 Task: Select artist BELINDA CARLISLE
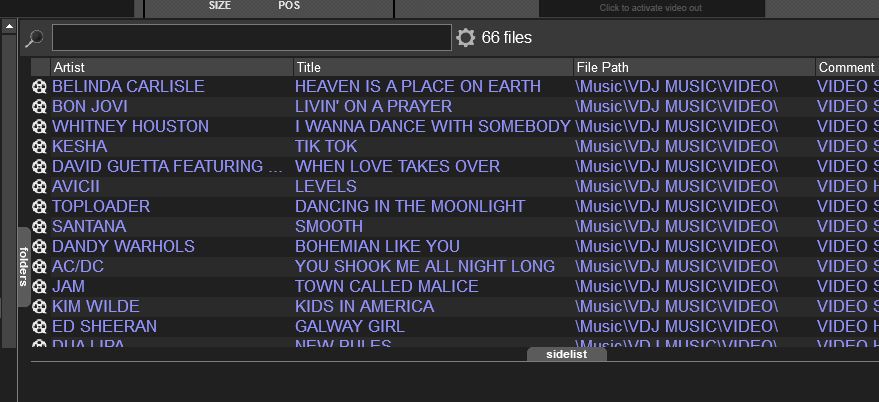pos(128,86)
